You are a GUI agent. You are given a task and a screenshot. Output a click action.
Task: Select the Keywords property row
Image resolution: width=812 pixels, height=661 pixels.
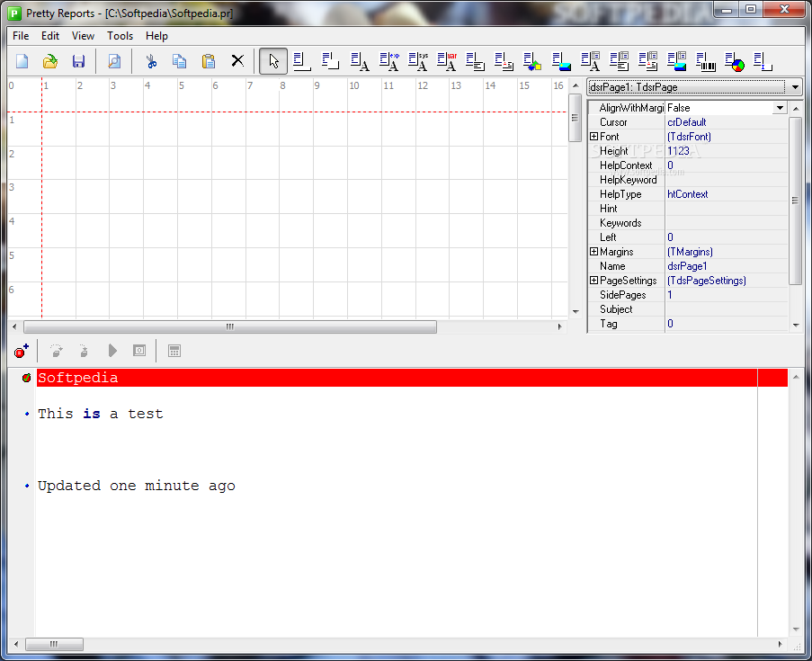[x=688, y=223]
